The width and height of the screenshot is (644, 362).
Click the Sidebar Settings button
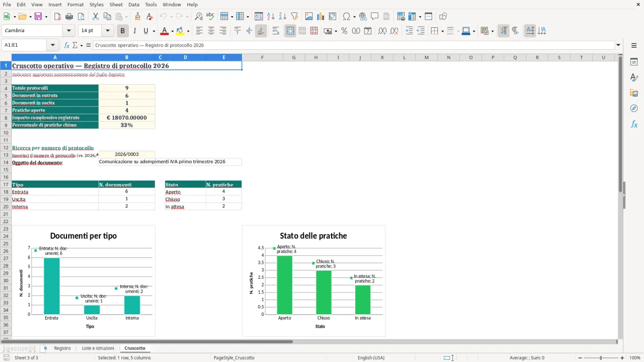(x=634, y=46)
